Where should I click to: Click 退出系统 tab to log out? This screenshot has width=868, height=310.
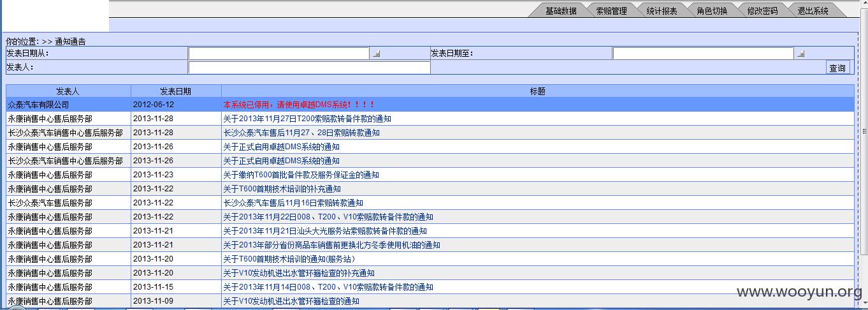click(813, 11)
